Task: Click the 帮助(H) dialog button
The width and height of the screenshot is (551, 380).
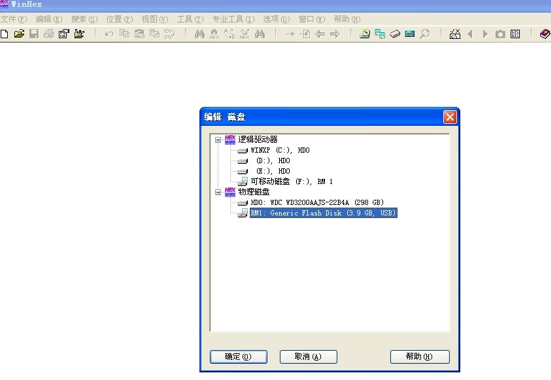Action: (x=420, y=357)
